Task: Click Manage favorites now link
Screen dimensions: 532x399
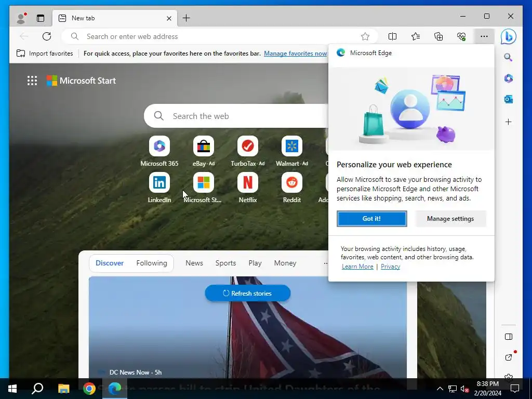Action: pos(295,54)
